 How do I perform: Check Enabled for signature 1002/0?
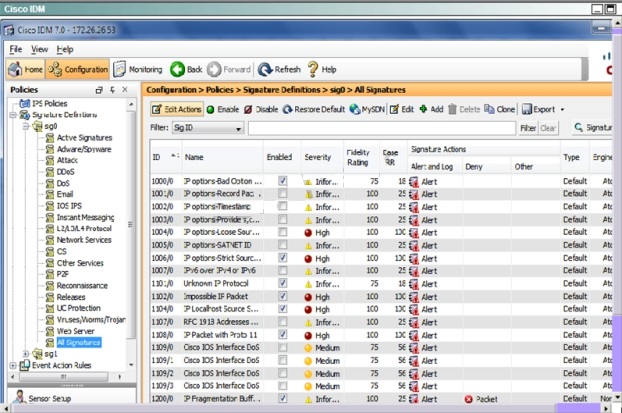coord(282,206)
